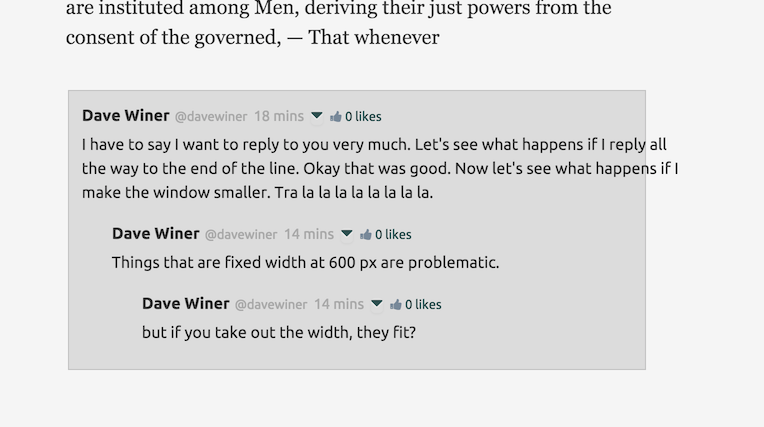This screenshot has width=764, height=427.
Task: Click the 'Things that are fixed width' comment text
Action: (305, 263)
